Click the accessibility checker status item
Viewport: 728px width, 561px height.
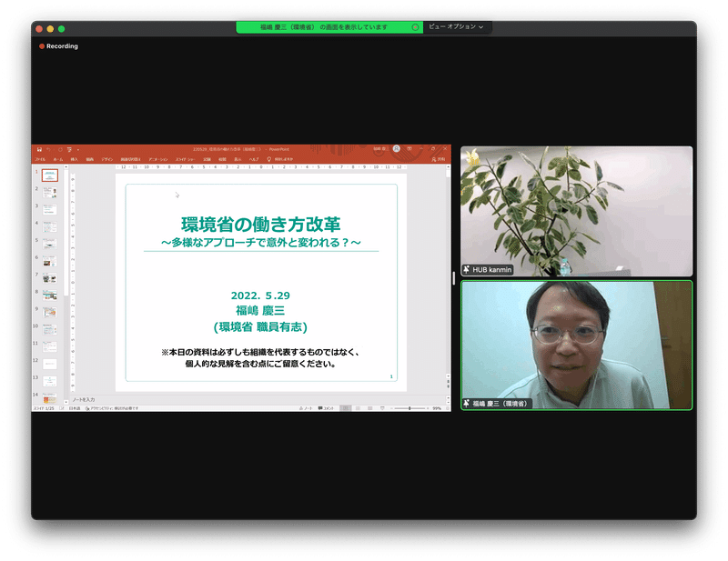112,408
